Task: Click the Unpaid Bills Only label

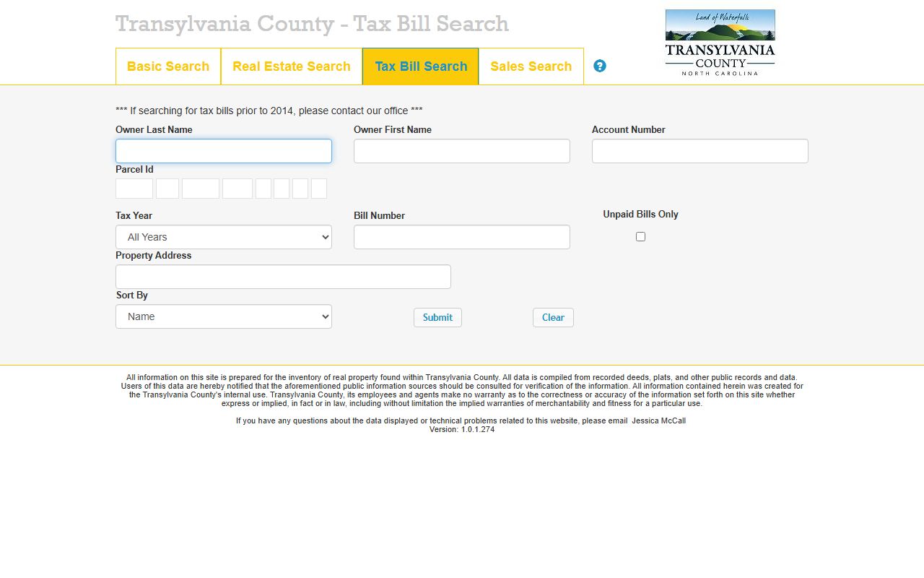Action: [x=641, y=214]
